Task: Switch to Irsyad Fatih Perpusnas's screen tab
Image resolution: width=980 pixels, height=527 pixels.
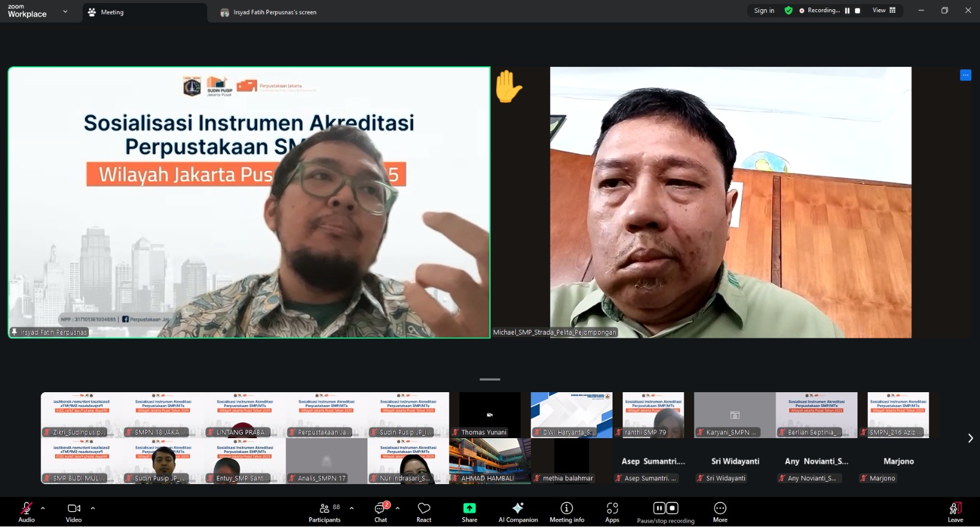Action: click(268, 12)
